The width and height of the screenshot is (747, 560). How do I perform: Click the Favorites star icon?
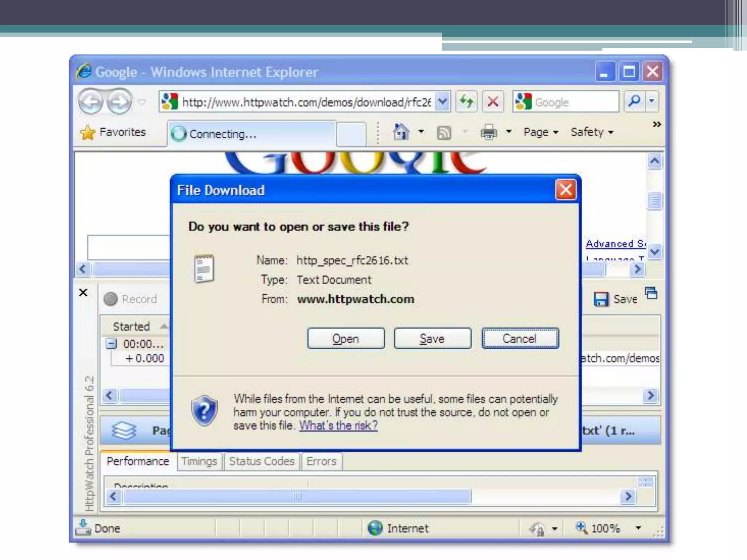(88, 133)
